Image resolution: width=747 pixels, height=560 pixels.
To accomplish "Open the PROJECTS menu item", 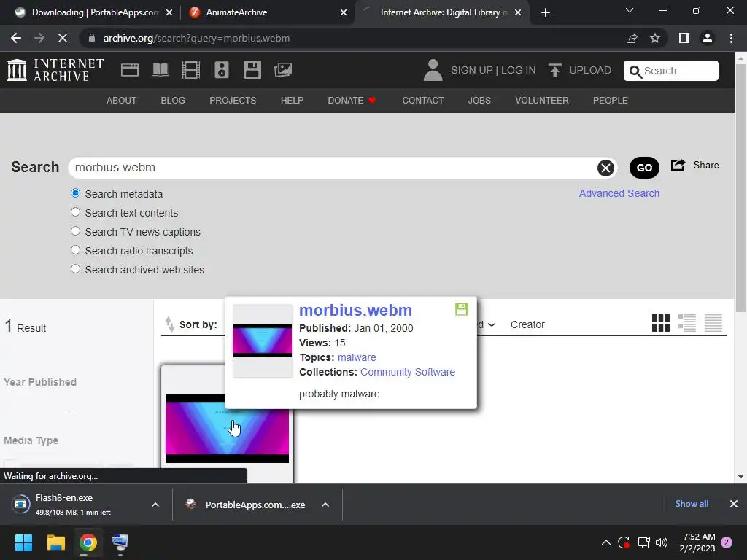I will (x=233, y=101).
